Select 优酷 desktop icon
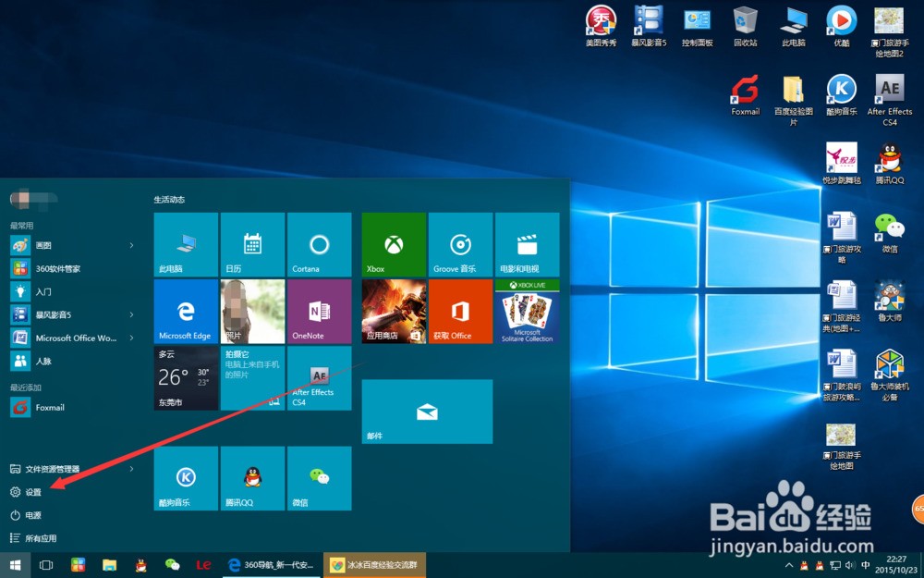The width and height of the screenshot is (924, 578). (842, 26)
